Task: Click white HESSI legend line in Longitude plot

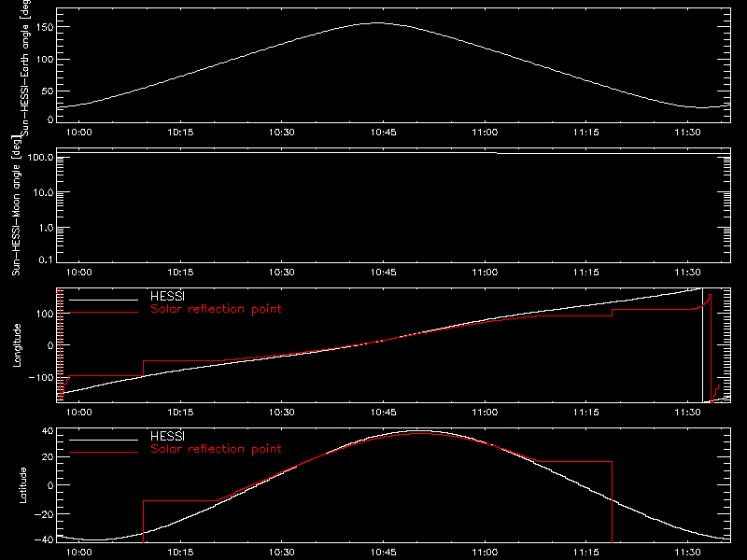Action: (x=104, y=300)
